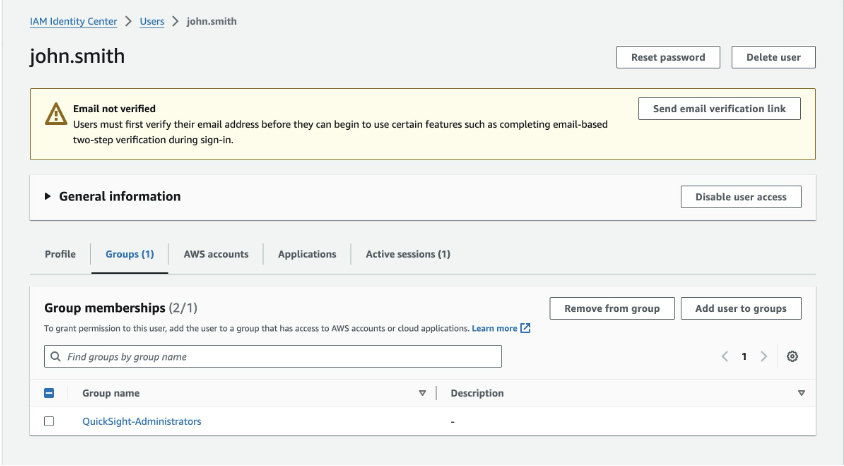Click the external link icon beside Learn more

526,328
